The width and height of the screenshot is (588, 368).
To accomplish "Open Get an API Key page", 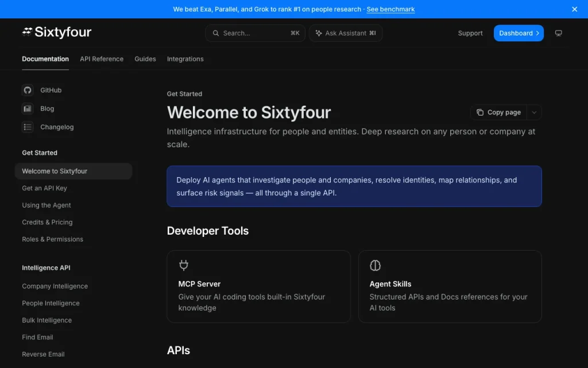I will pyautogui.click(x=44, y=188).
